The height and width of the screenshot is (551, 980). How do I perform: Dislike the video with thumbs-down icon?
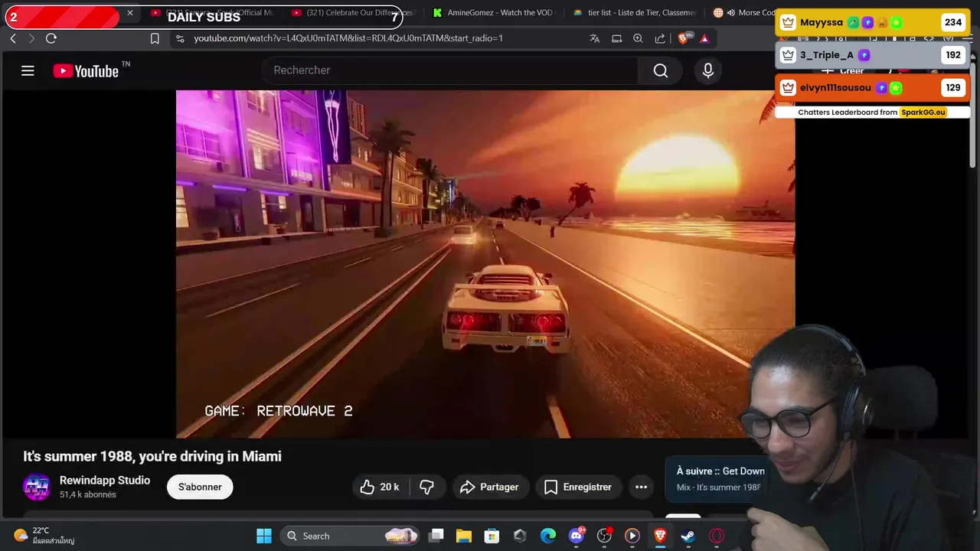(427, 487)
